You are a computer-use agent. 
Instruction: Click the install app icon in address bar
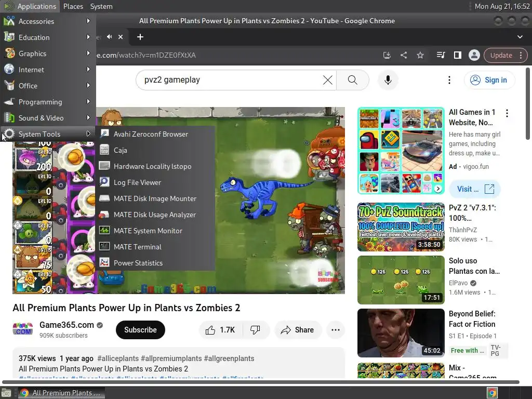tap(387, 55)
